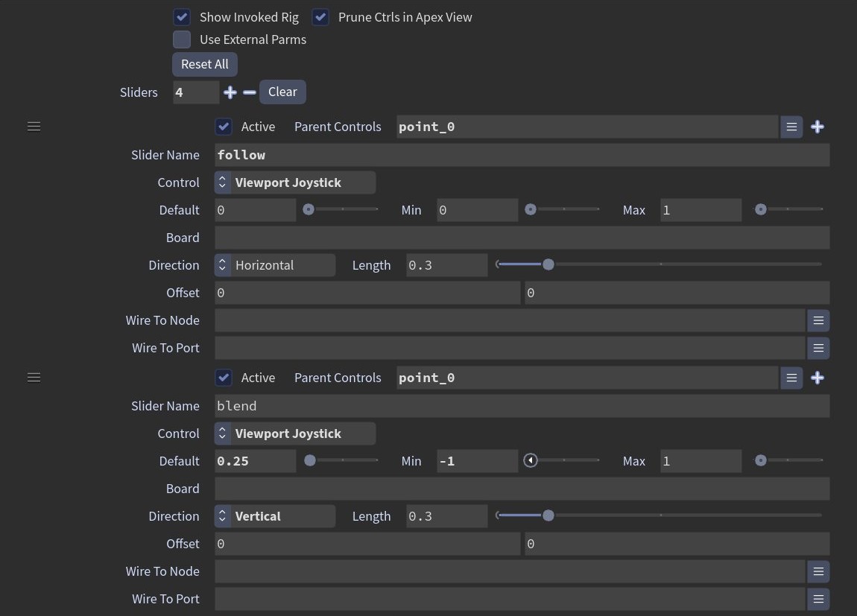Click follow slider's Wire To Port field

[x=510, y=348]
